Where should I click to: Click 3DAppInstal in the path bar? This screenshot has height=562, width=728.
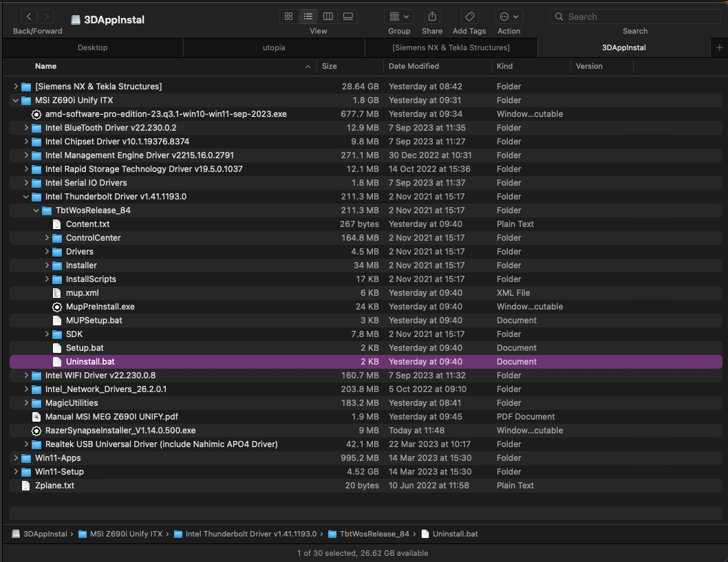(x=40, y=533)
